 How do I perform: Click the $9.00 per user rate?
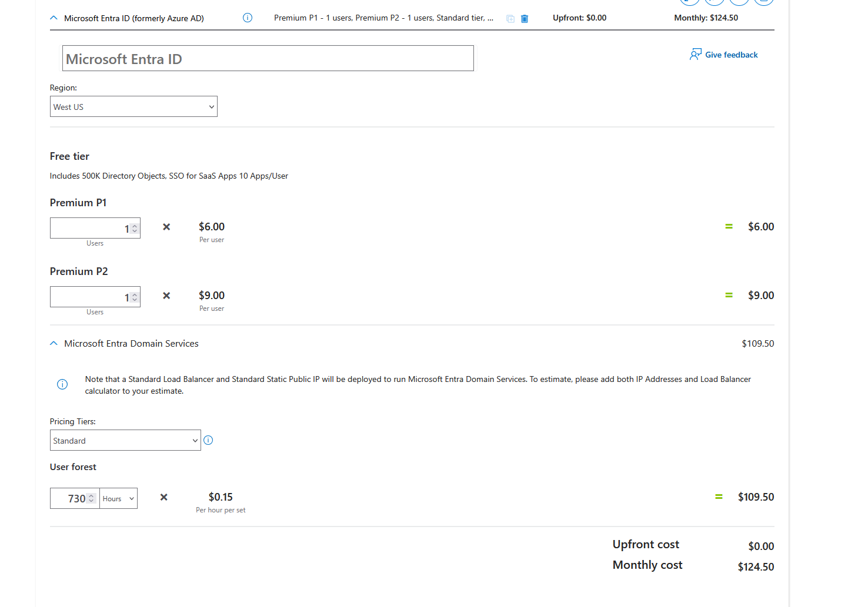[212, 296]
